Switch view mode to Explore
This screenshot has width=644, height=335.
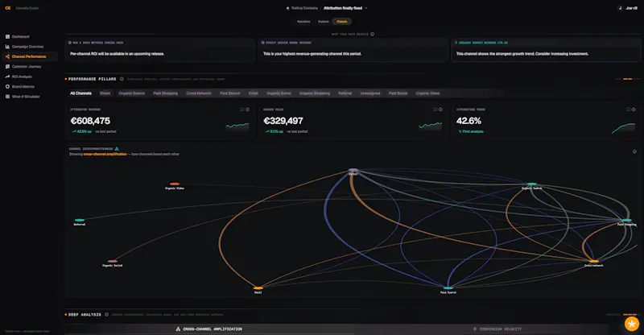click(324, 22)
